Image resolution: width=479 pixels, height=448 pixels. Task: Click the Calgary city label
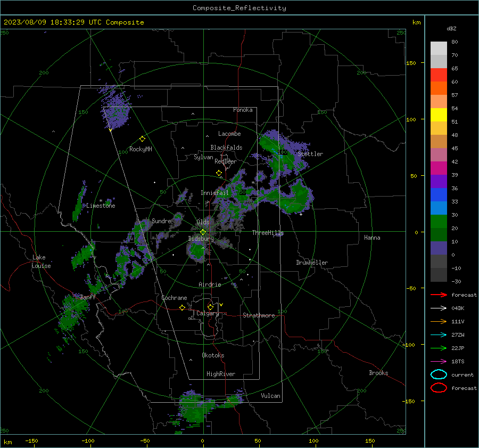click(208, 313)
